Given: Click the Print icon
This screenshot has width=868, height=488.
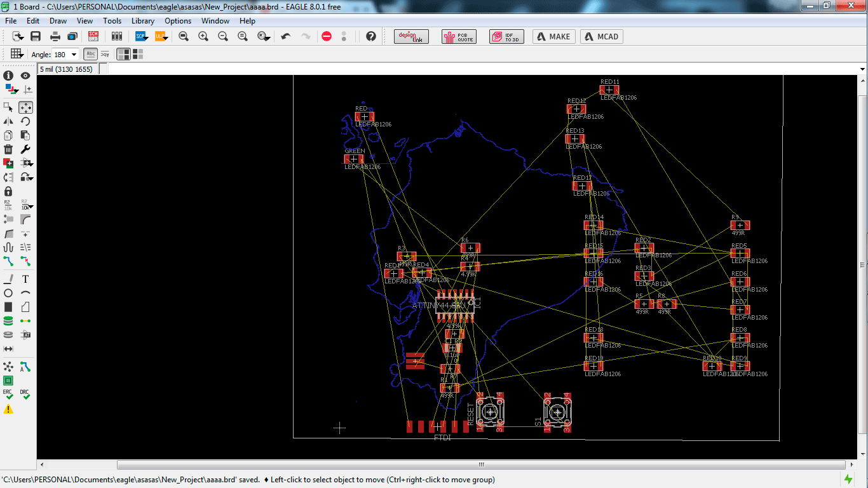Looking at the screenshot, I should (x=55, y=36).
